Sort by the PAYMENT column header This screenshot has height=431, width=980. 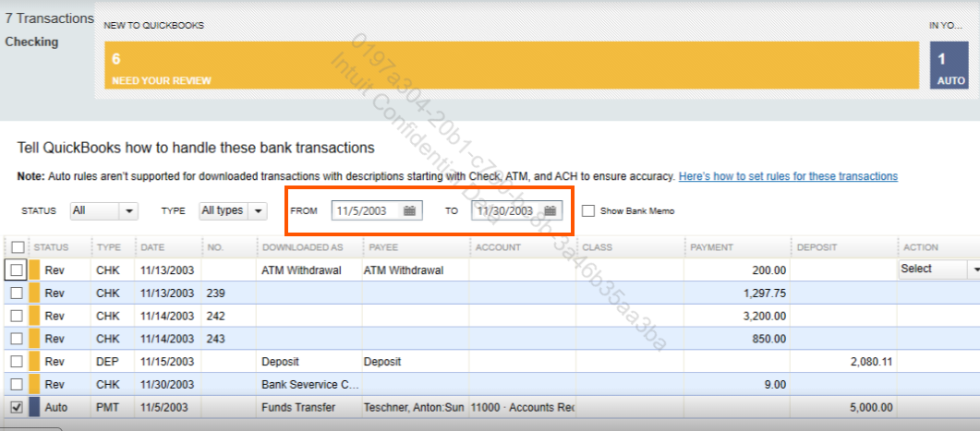pos(711,247)
